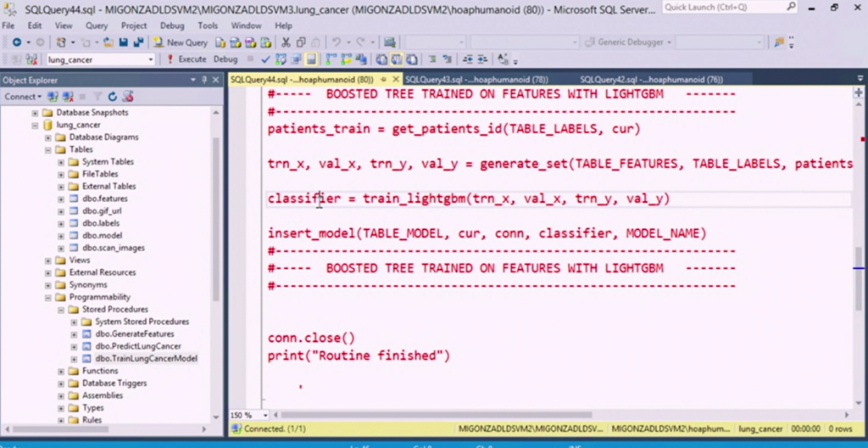Select the Database Diagrams folder
The image size is (868, 448).
103,137
